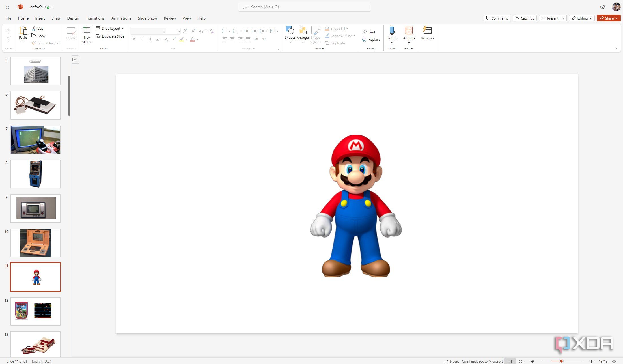Click Duplicate Slide in Slides group
Image resolution: width=623 pixels, height=364 pixels.
tap(110, 36)
